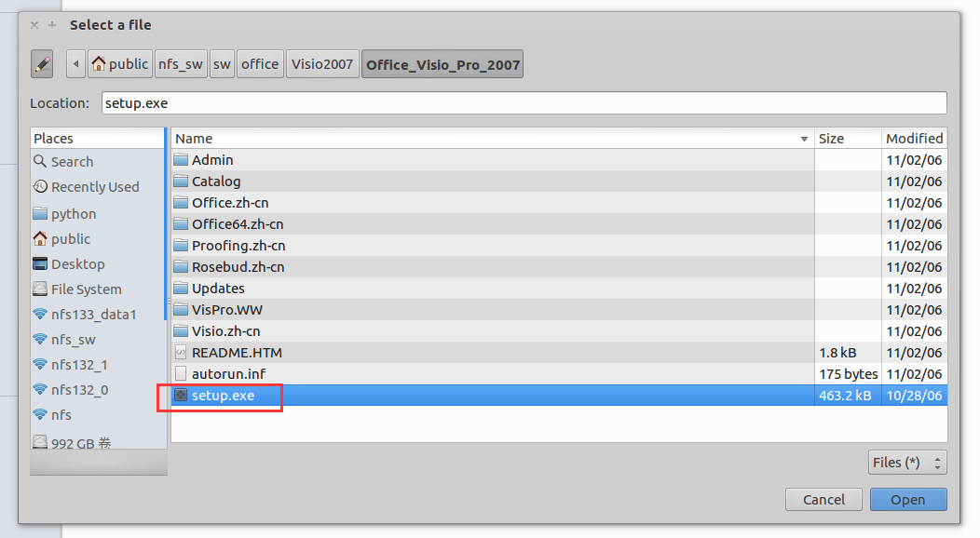Viewport: 980px width, 538px height.
Task: Click the Location text field
Action: coord(524,103)
